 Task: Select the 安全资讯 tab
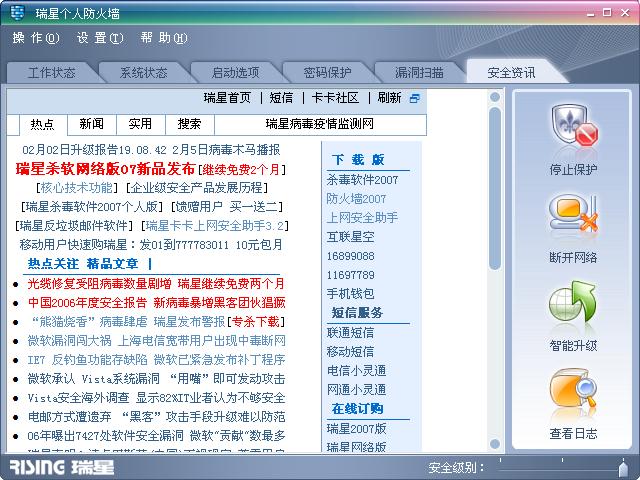point(511,73)
